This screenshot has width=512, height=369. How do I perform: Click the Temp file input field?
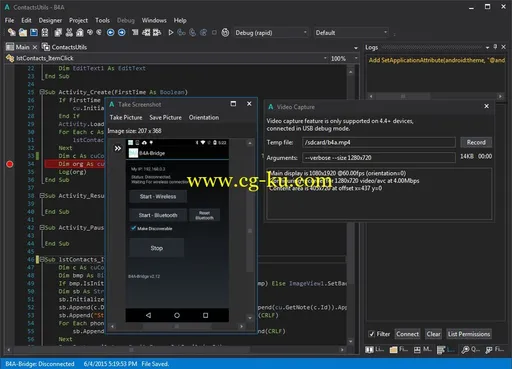(x=379, y=142)
